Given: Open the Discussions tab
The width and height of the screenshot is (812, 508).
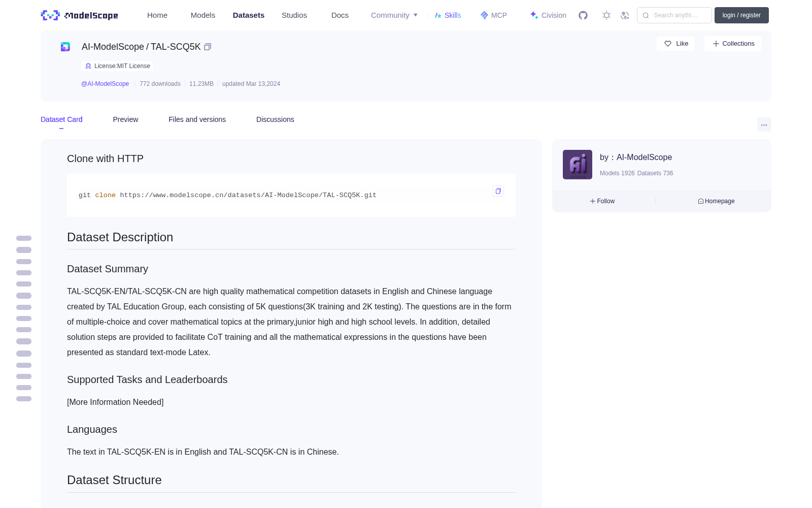Looking at the screenshot, I should (x=275, y=119).
